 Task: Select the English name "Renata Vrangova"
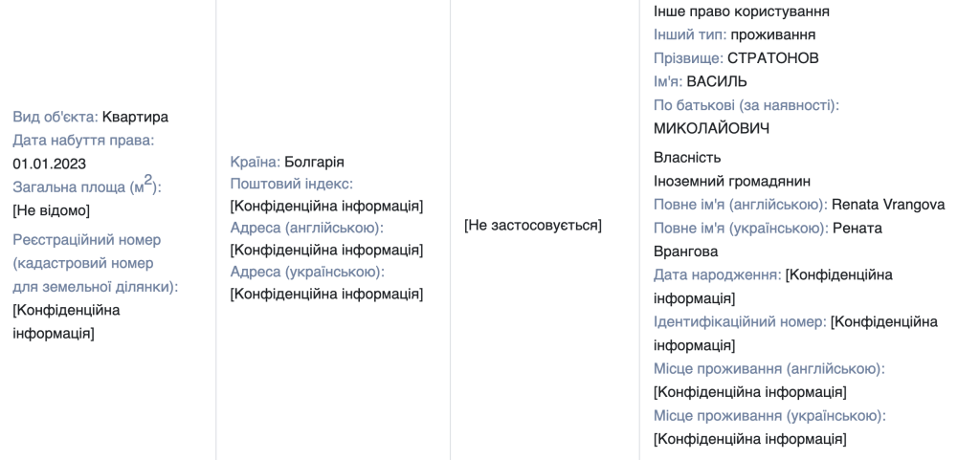tap(888, 204)
